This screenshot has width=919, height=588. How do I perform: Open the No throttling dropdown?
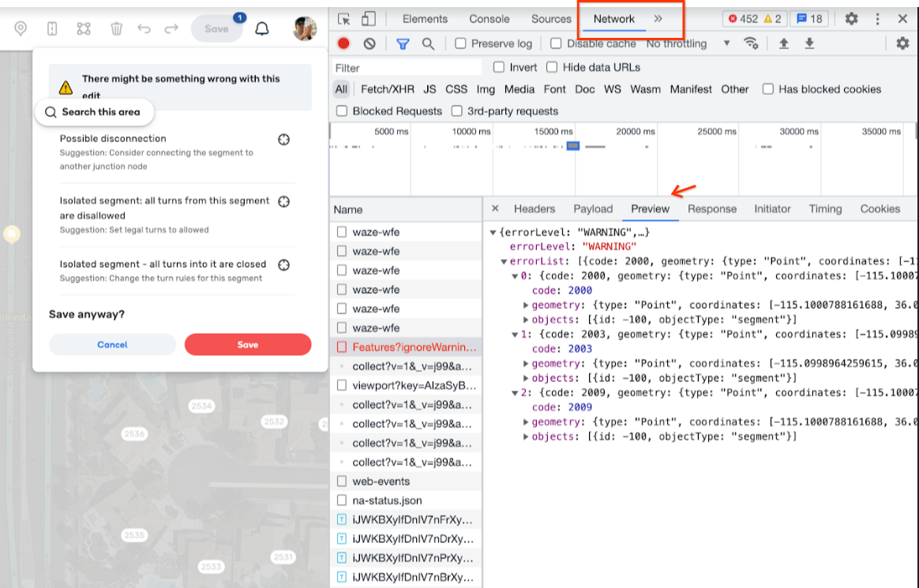tap(688, 43)
